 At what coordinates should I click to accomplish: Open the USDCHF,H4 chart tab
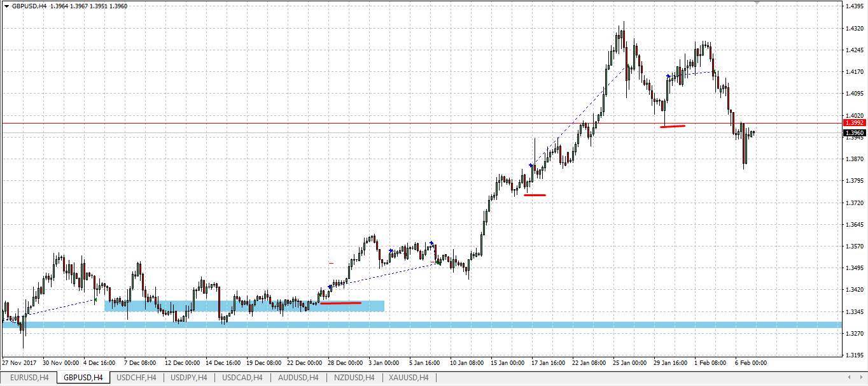[136, 378]
